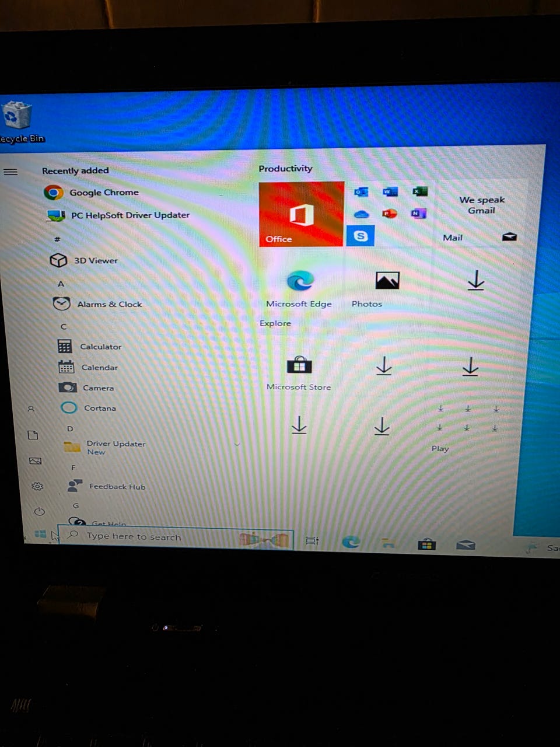Image resolution: width=560 pixels, height=747 pixels.
Task: Open 3D Viewer app
Action: click(x=84, y=260)
